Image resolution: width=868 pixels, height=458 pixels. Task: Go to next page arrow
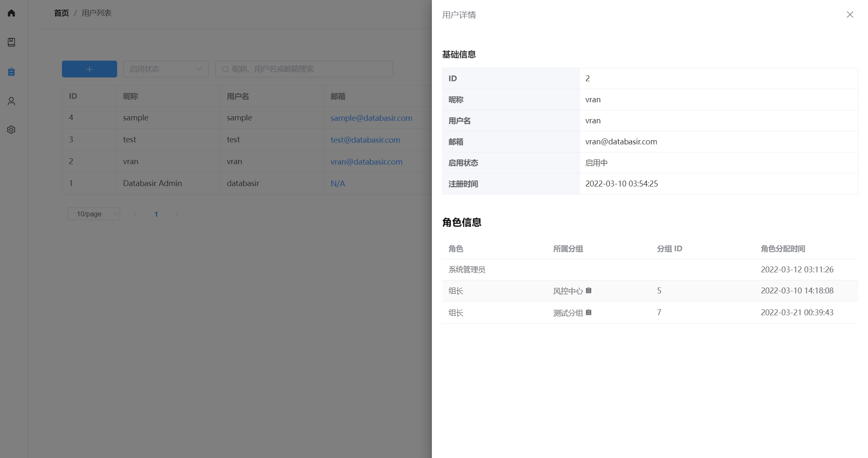click(177, 214)
